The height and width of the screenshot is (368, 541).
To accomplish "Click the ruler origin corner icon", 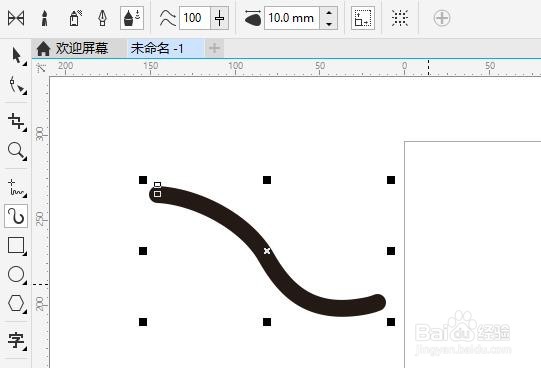I will point(41,67).
